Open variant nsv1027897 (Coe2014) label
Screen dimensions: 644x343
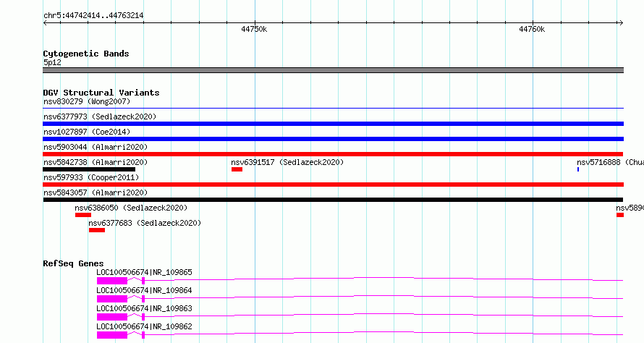click(x=87, y=132)
